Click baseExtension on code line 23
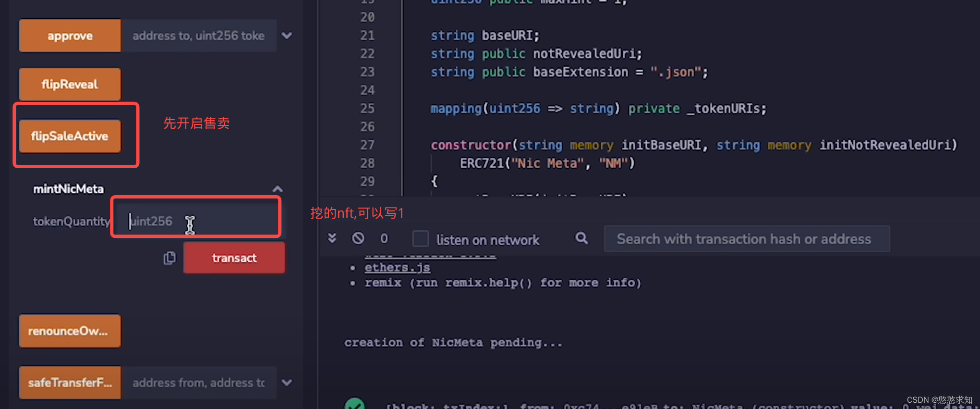The width and height of the screenshot is (980, 409). pyautogui.click(x=581, y=72)
